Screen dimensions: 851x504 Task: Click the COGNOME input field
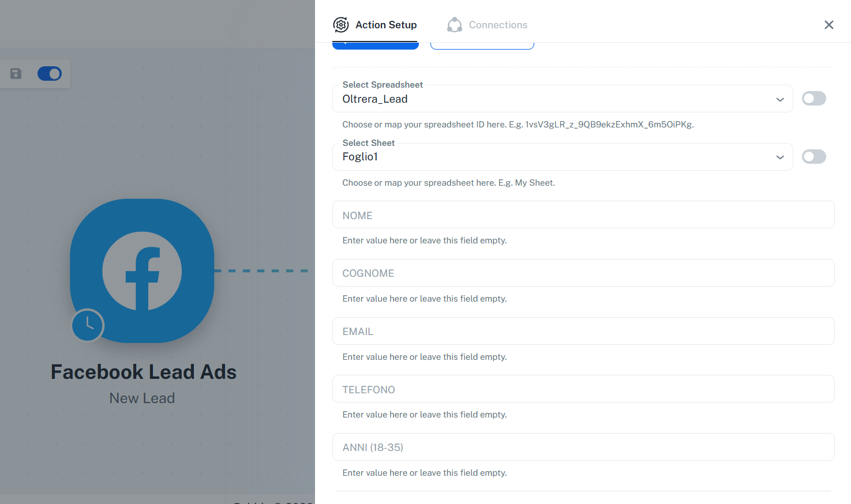pyautogui.click(x=583, y=273)
